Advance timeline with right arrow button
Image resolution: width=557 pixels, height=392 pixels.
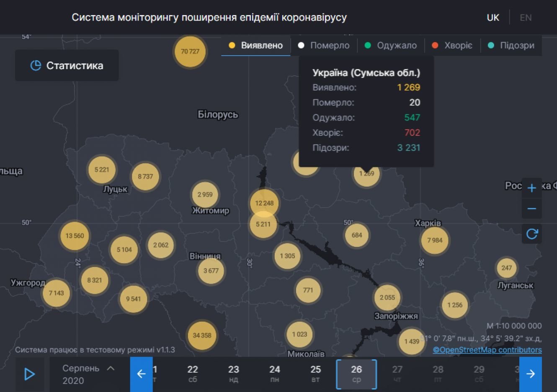point(530,374)
